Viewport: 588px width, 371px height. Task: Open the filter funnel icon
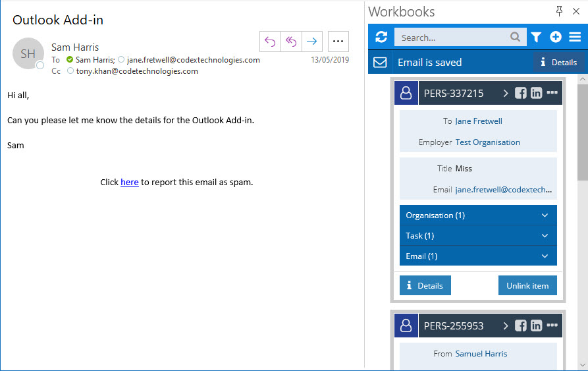[536, 37]
